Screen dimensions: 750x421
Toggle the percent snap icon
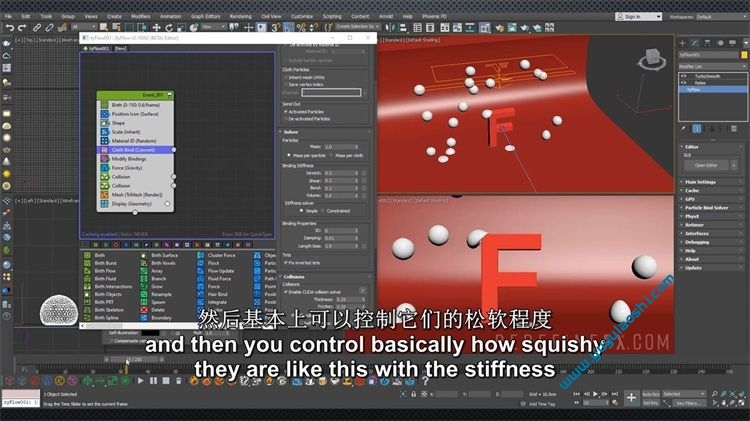pos(301,28)
